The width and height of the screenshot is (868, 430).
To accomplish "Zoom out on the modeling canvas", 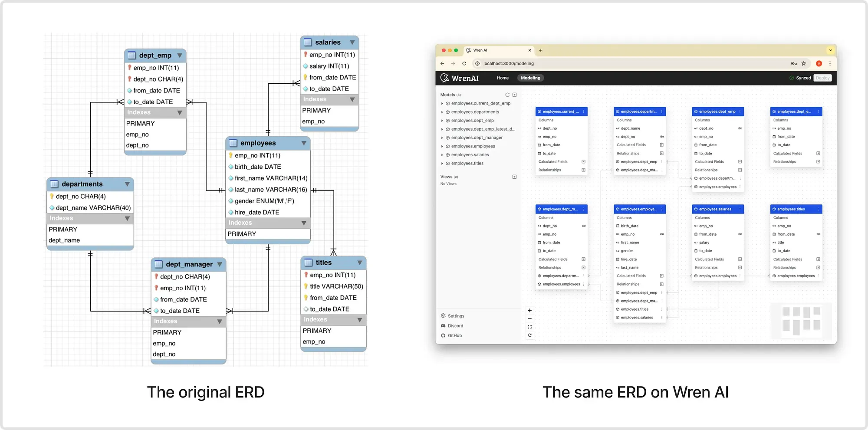I will click(x=529, y=319).
